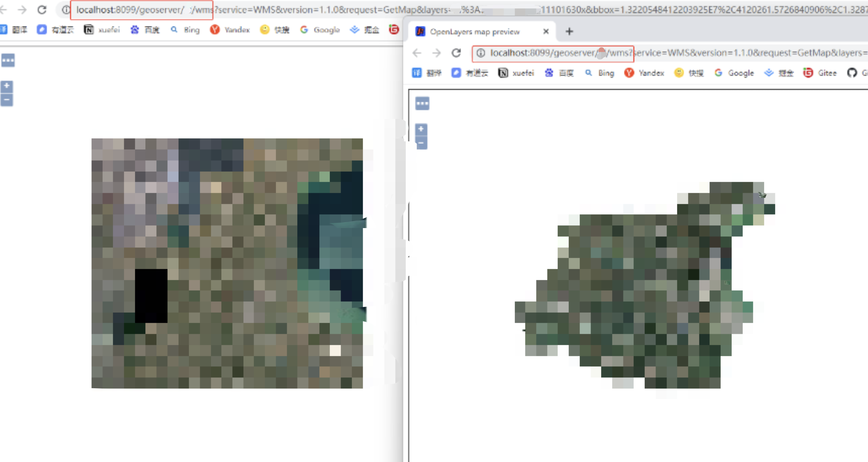Open the xuefei bookmark in the left window
Viewport: 868px width, 462px height.
click(x=102, y=30)
